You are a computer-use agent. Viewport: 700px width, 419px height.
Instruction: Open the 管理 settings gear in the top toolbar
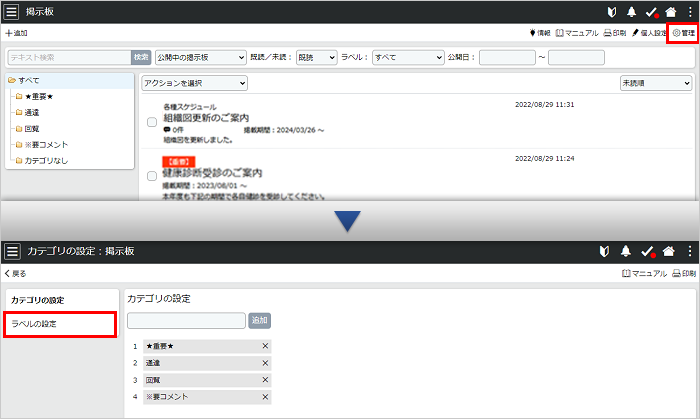click(x=683, y=33)
